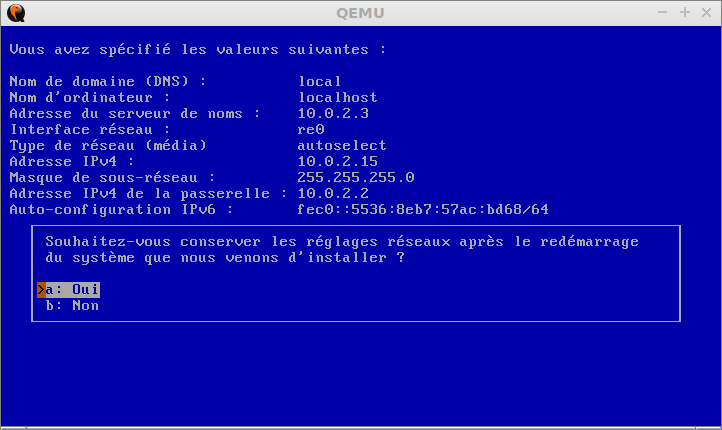Close the QEMU window
Image resolution: width=722 pixels, height=430 pixels.
(706, 12)
